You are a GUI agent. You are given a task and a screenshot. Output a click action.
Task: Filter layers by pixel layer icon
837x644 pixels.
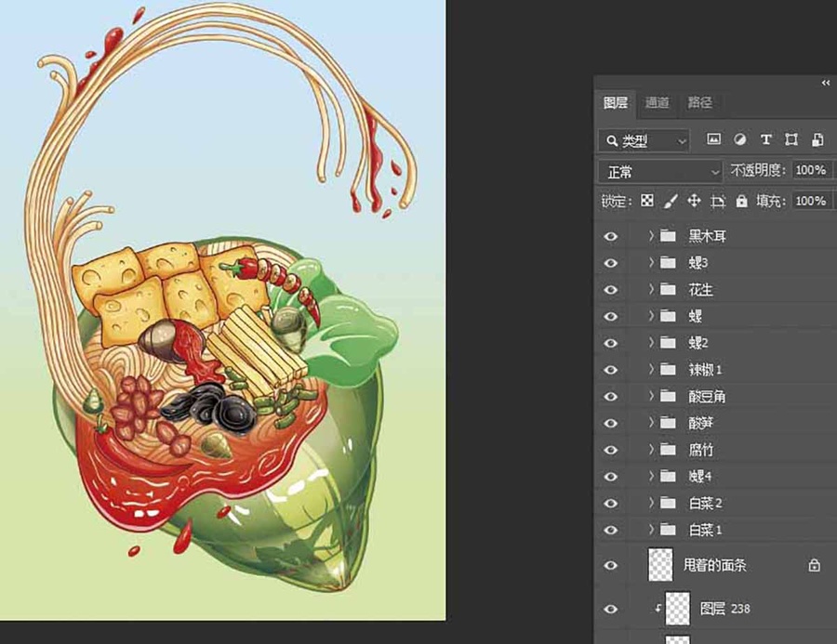[x=713, y=139]
